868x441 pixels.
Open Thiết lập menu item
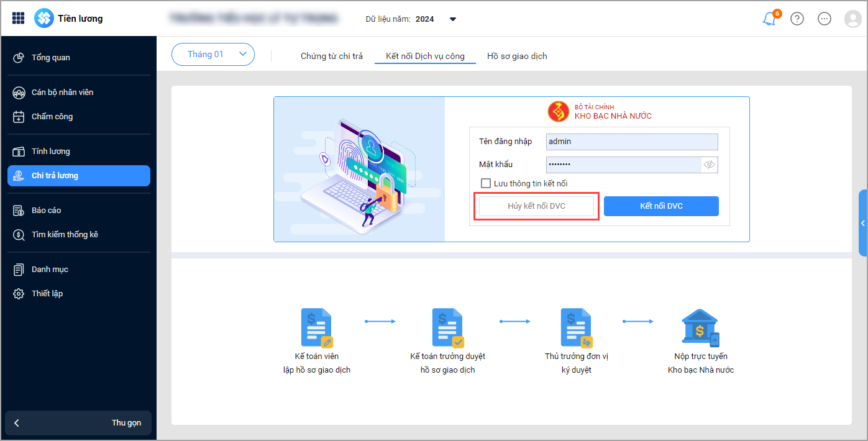[x=79, y=294]
